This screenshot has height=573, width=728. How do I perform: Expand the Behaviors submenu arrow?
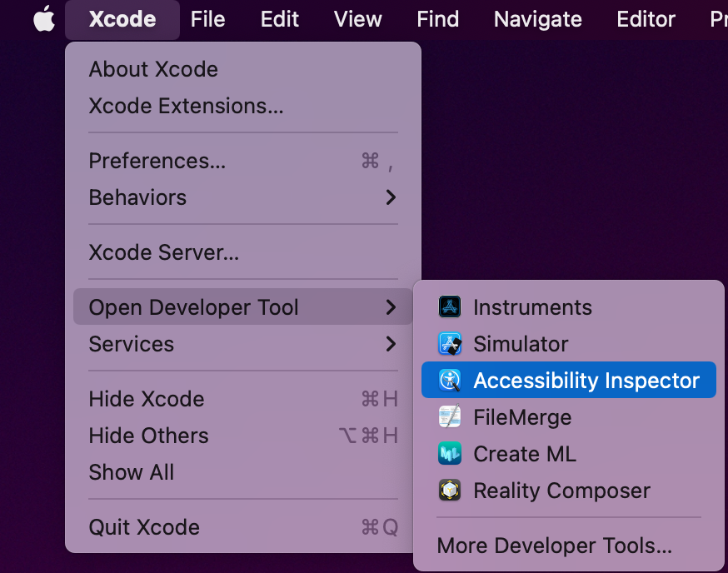(391, 197)
